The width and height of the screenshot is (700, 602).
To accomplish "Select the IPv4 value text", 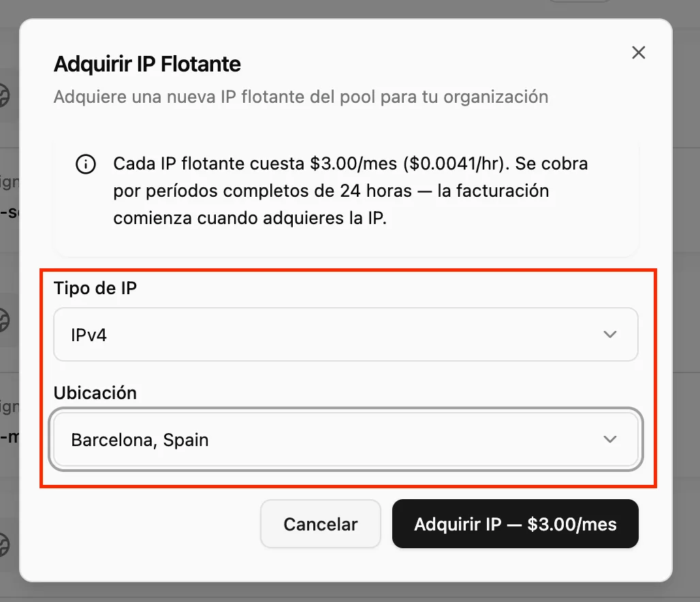I will 89,335.
